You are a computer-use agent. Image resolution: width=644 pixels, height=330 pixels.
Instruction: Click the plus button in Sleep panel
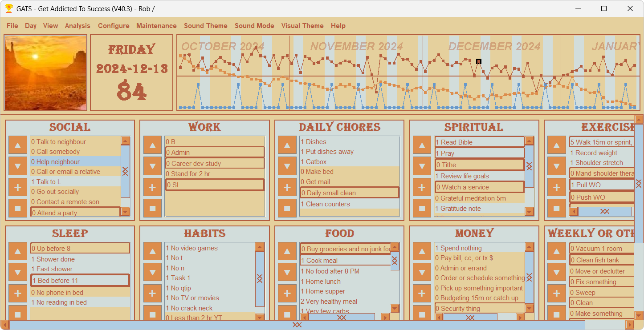(18, 294)
